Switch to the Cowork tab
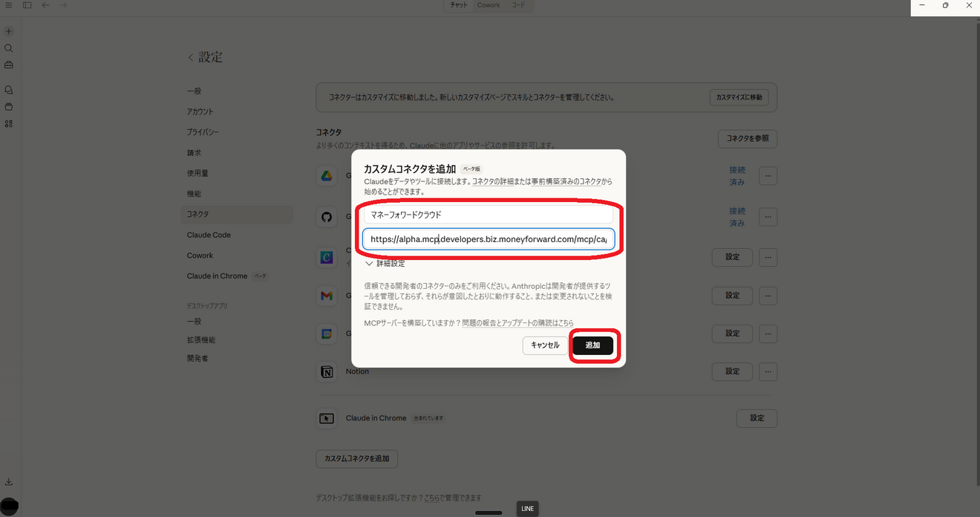This screenshot has height=517, width=980. point(489,5)
